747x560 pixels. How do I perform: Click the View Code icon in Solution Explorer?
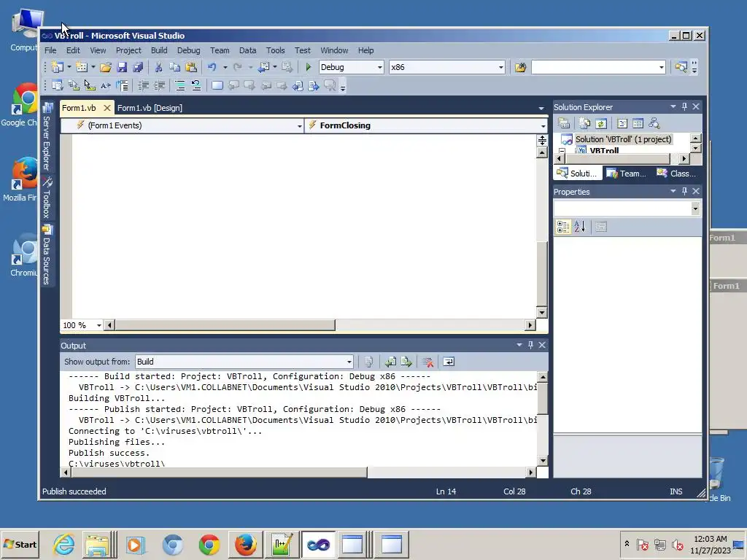622,123
